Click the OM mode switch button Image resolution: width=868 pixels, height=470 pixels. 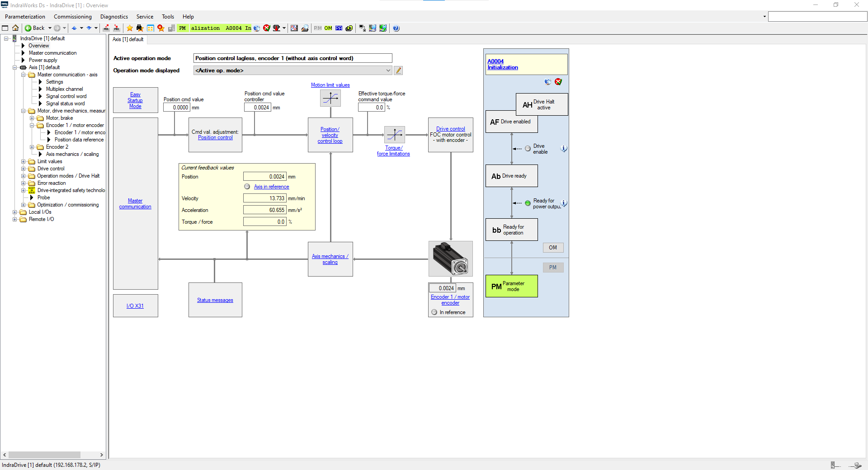point(553,248)
